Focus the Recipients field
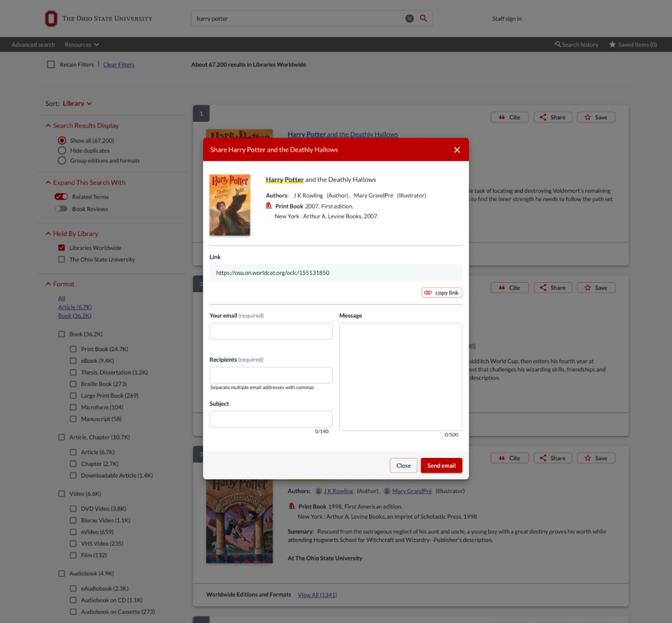The image size is (672, 623). [271, 375]
